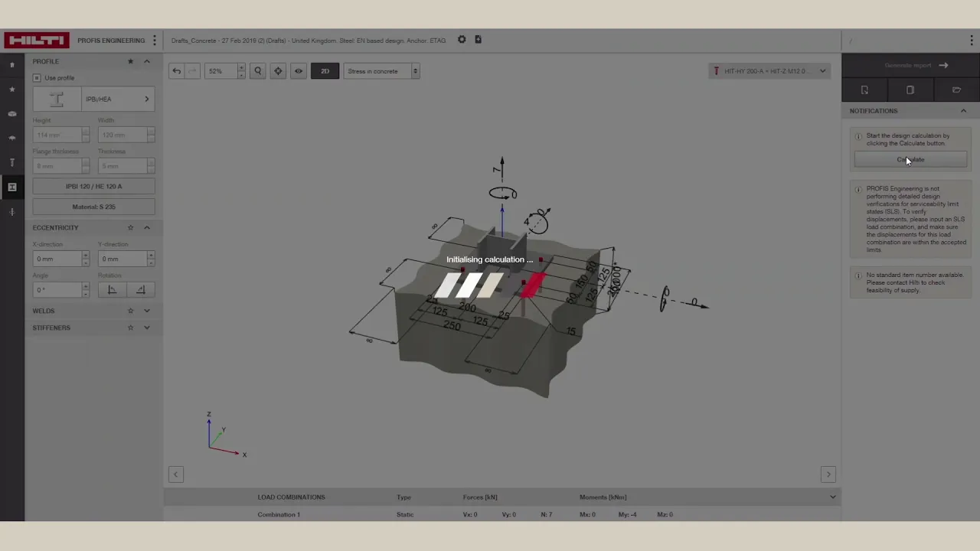The width and height of the screenshot is (980, 551).
Task: Favorite the Eccentricity section star
Action: coord(130,227)
